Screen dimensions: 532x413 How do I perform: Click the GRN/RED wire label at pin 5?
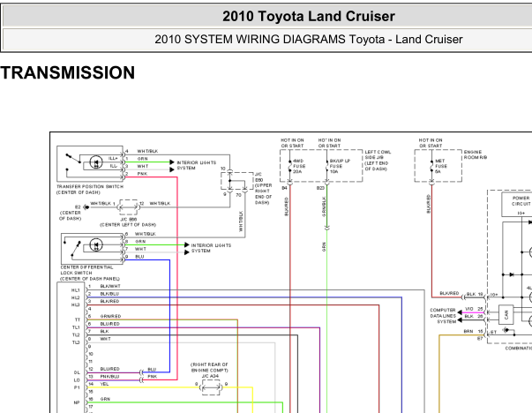point(110,316)
